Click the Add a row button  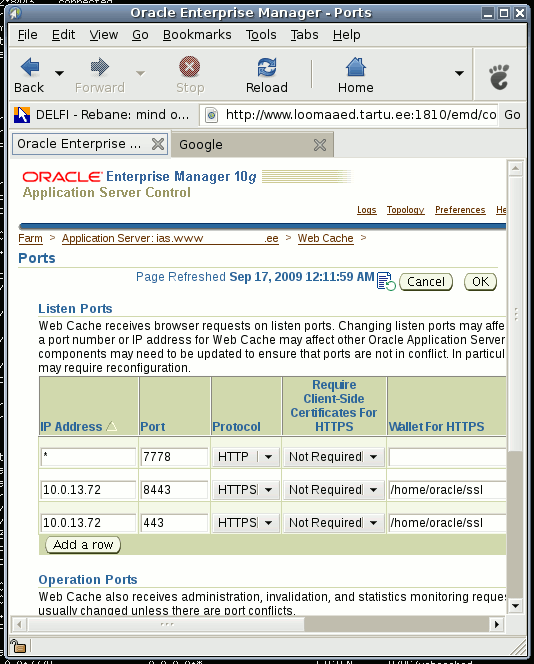[x=83, y=545]
